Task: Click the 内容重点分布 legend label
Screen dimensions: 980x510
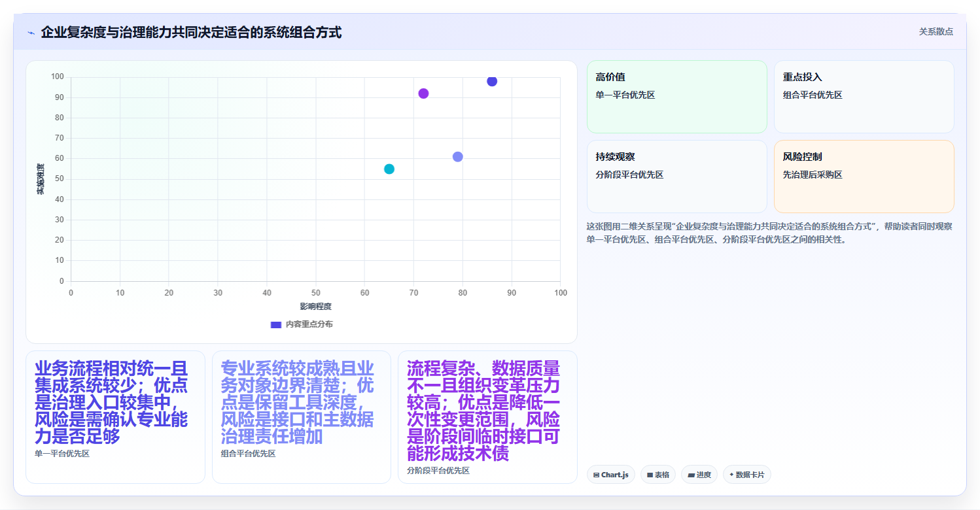Action: tap(309, 324)
